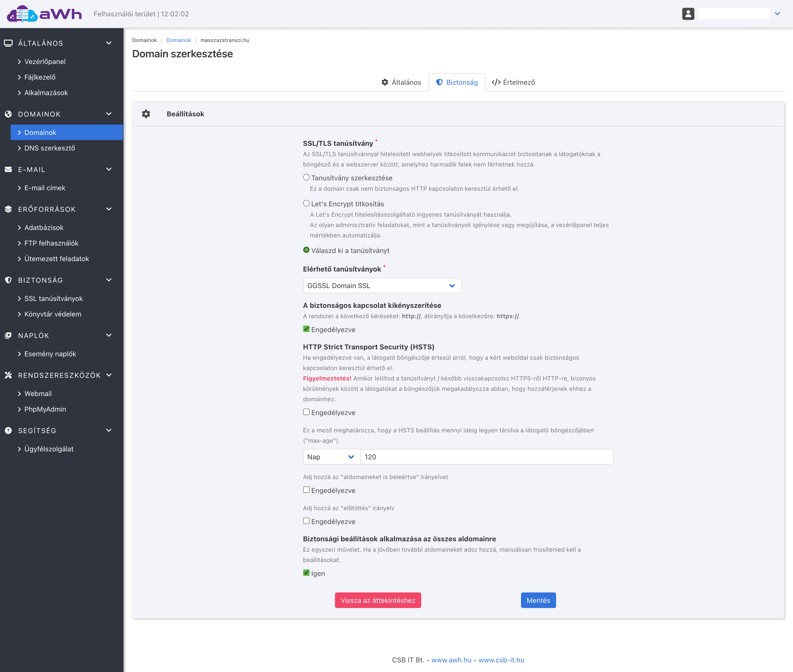Click the user account avatar icon
This screenshot has height=672, width=793.
(688, 14)
